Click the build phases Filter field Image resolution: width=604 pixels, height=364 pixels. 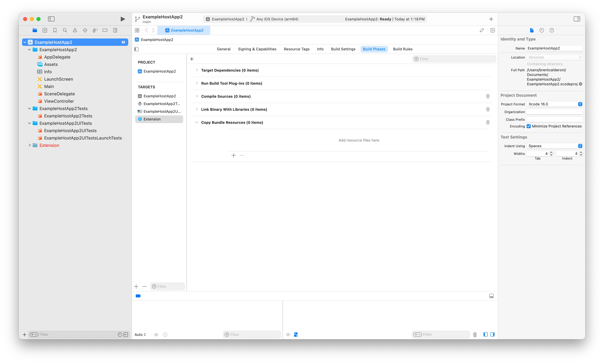[x=454, y=59]
